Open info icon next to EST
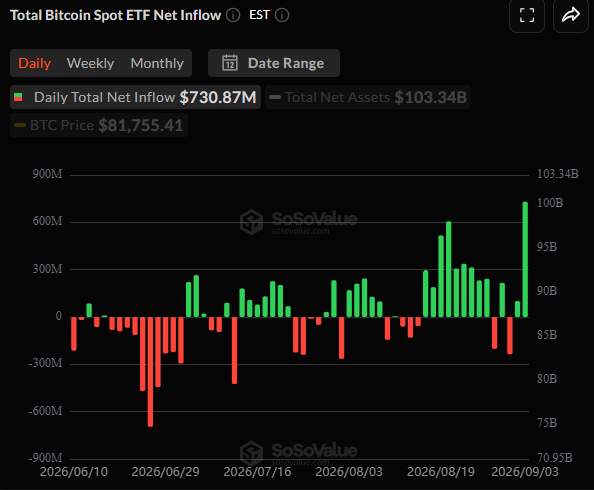 (x=282, y=15)
